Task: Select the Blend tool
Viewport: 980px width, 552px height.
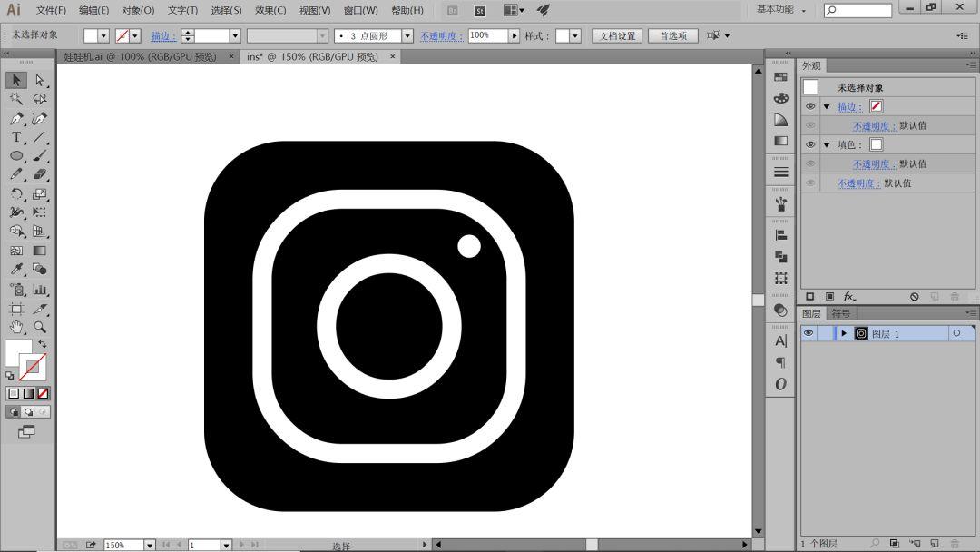Action: pyautogui.click(x=39, y=270)
